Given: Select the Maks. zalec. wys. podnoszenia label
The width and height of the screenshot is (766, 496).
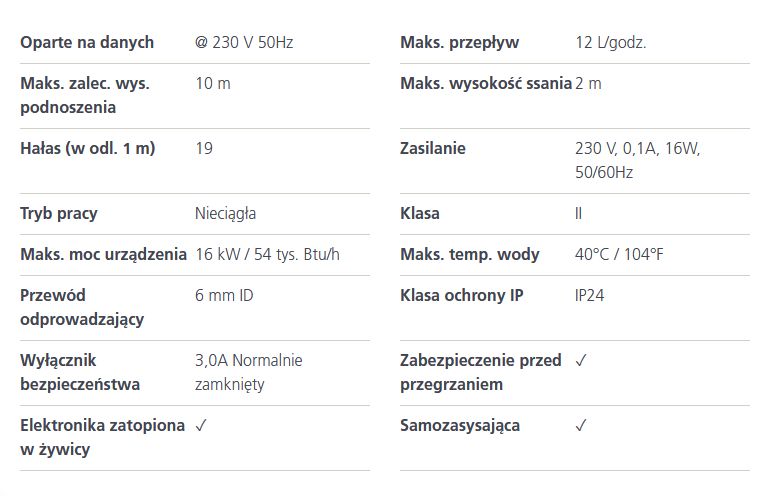Looking at the screenshot, I should 85,95.
